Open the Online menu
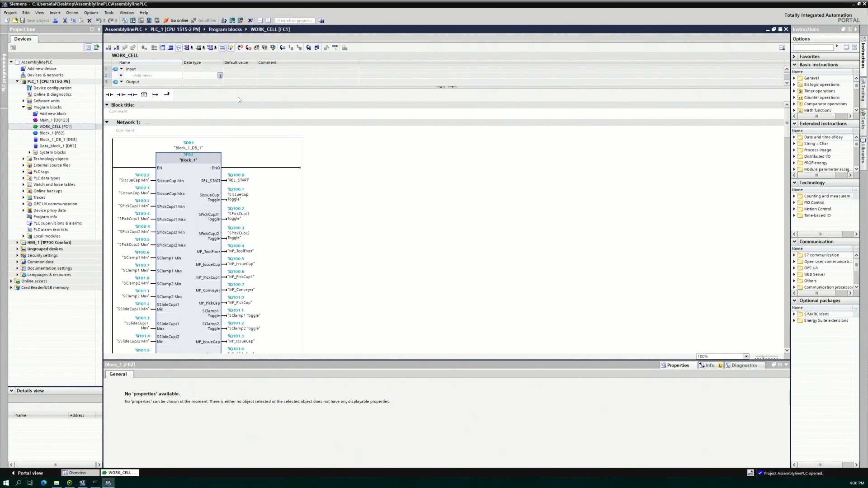 [72, 13]
